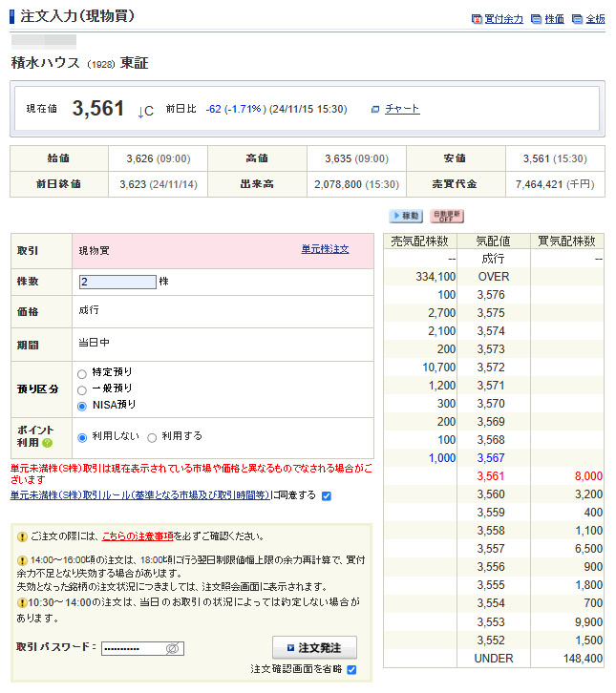Click the chart icon beside チャート
Image resolution: width=616 pixels, height=693 pixels.
click(x=375, y=110)
